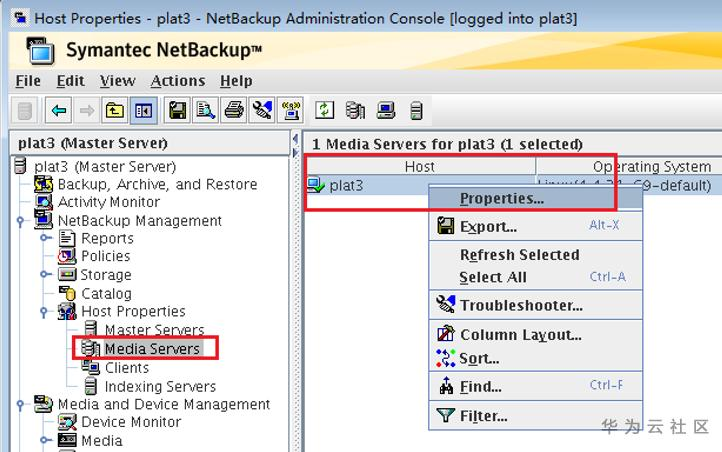Select the Catalog label in tree
This screenshot has height=452, width=722.
tap(106, 293)
